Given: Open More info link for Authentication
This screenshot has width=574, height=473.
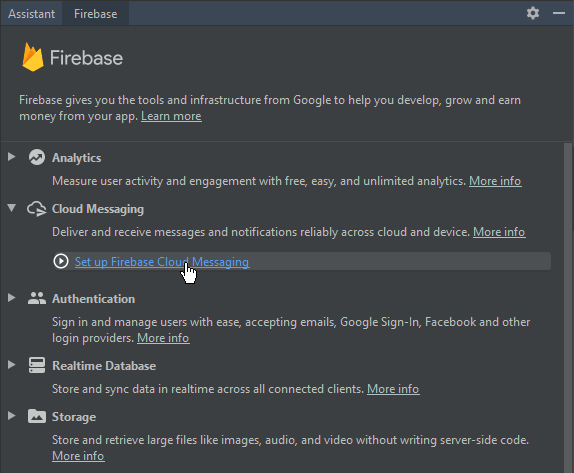Looking at the screenshot, I should [163, 338].
